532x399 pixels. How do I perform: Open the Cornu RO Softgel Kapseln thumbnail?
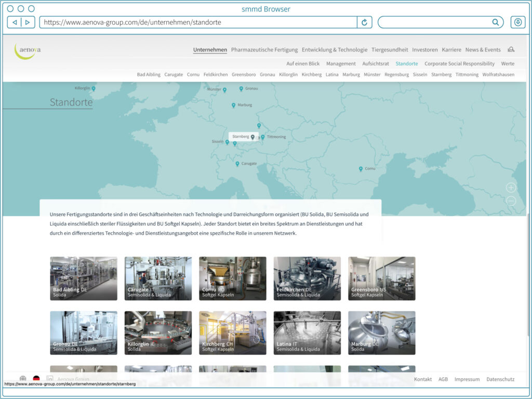[233, 278]
